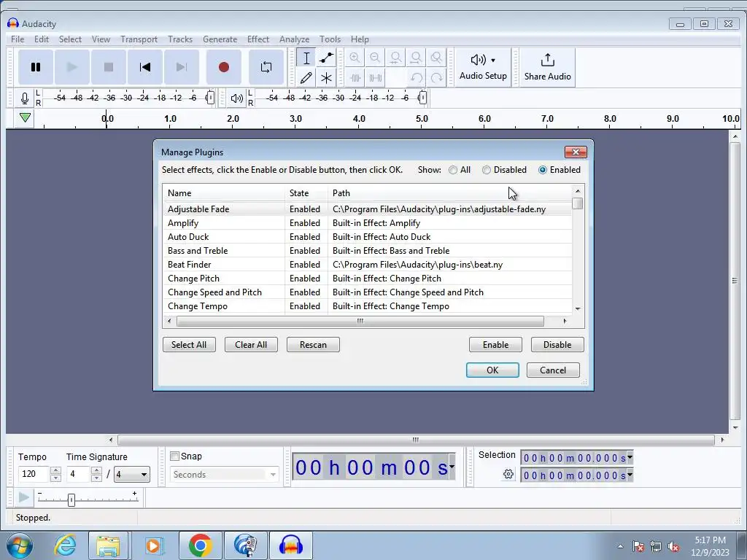The width and height of the screenshot is (747, 560).
Task: Select the Multi-tool asterisk icon
Action: coord(326,77)
